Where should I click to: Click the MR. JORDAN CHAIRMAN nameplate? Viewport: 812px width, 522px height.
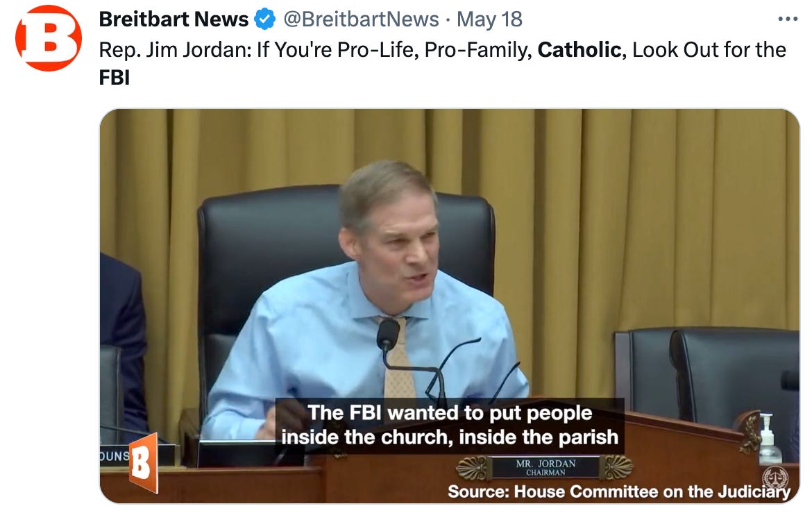[x=545, y=467]
